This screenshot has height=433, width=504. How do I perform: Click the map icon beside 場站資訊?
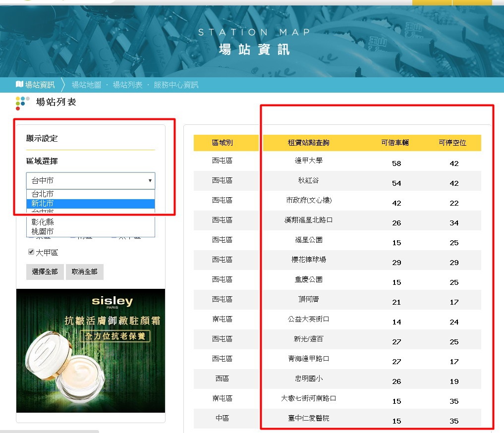[20, 84]
